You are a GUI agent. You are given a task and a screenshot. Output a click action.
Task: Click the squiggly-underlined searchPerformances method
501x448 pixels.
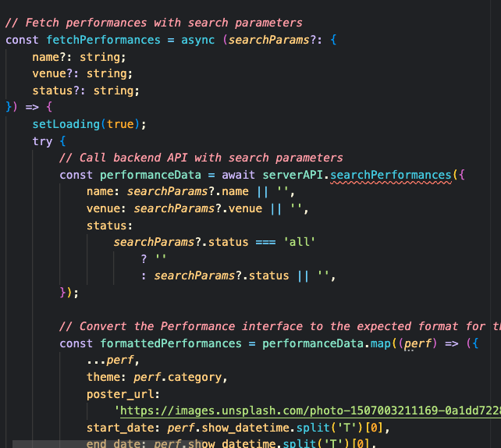[391, 175]
